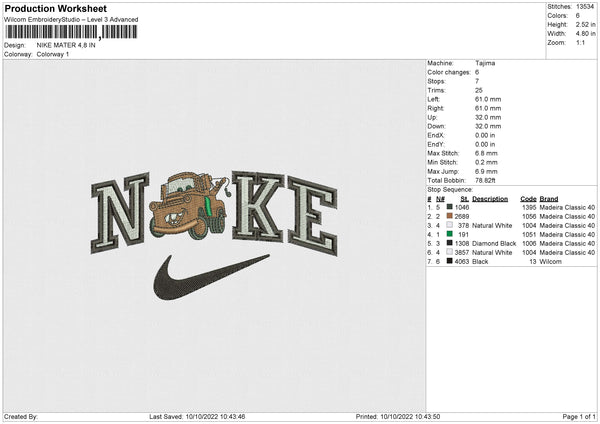
Task: Click the Description column header
Action: [490, 198]
